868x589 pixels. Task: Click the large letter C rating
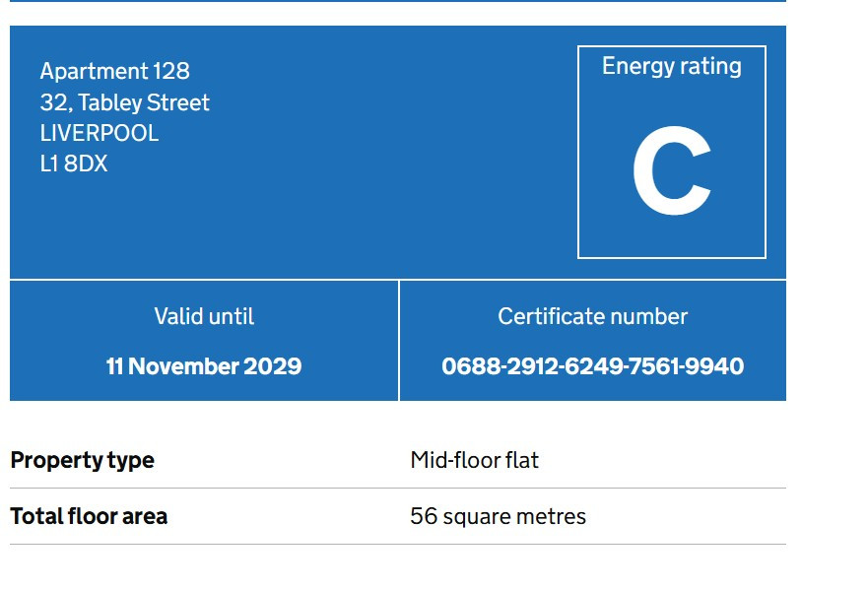coord(671,174)
